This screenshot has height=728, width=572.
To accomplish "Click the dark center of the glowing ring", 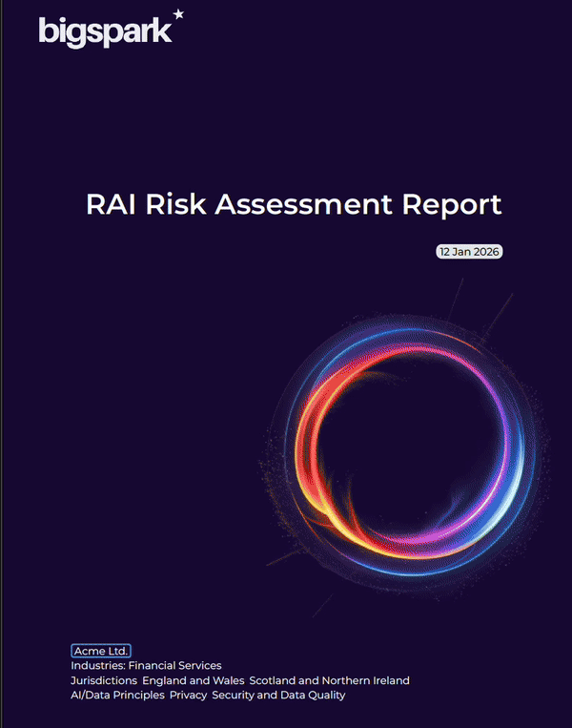I will 410,456.
